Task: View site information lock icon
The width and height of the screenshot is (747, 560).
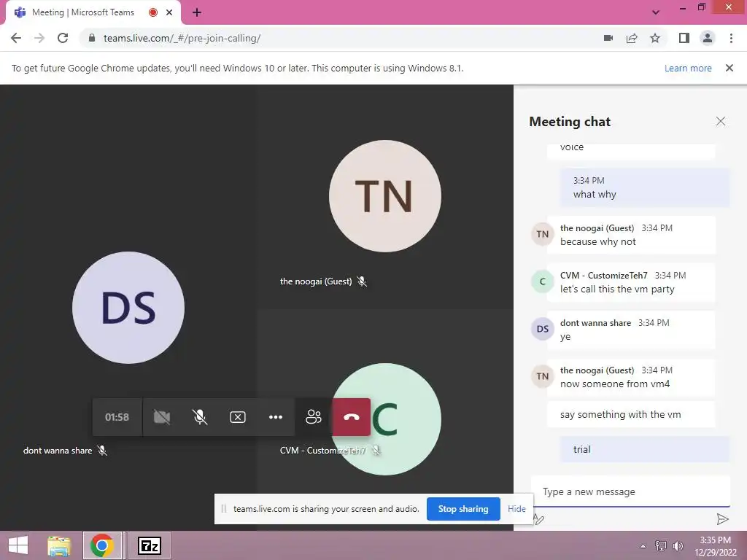Action: point(92,38)
